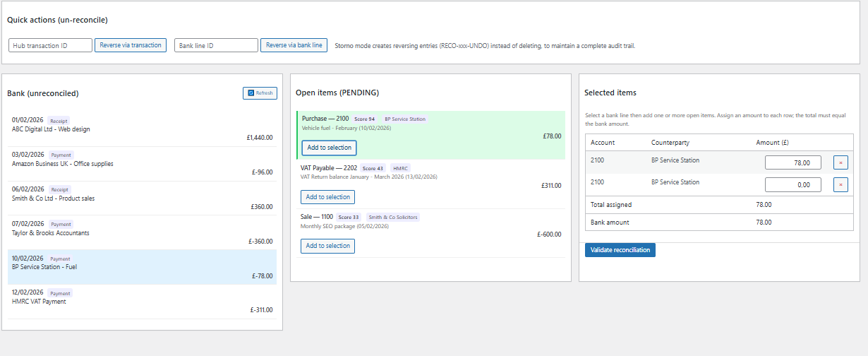The image size is (868, 356).
Task: Select HMRC VAT Payment bank line
Action: click(x=142, y=302)
